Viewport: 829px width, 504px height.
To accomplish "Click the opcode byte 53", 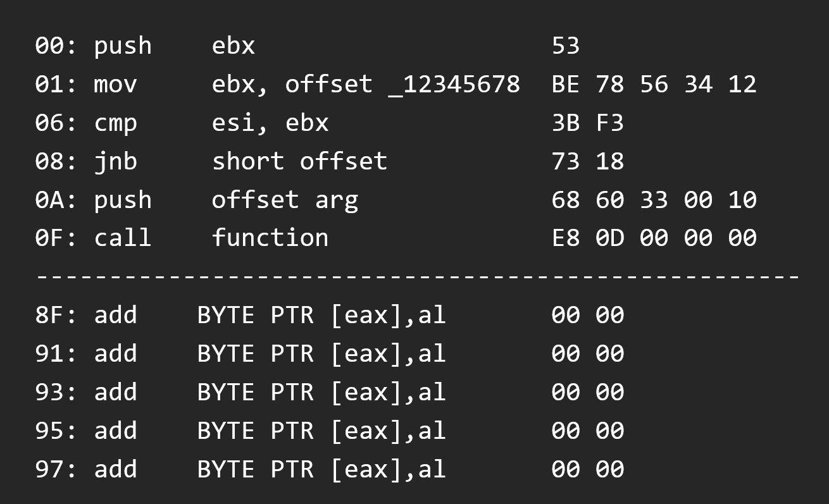I will click(x=566, y=46).
